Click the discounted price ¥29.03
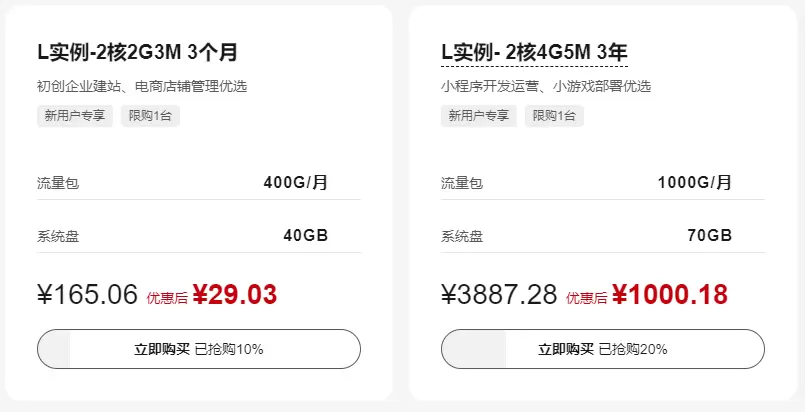 234,294
